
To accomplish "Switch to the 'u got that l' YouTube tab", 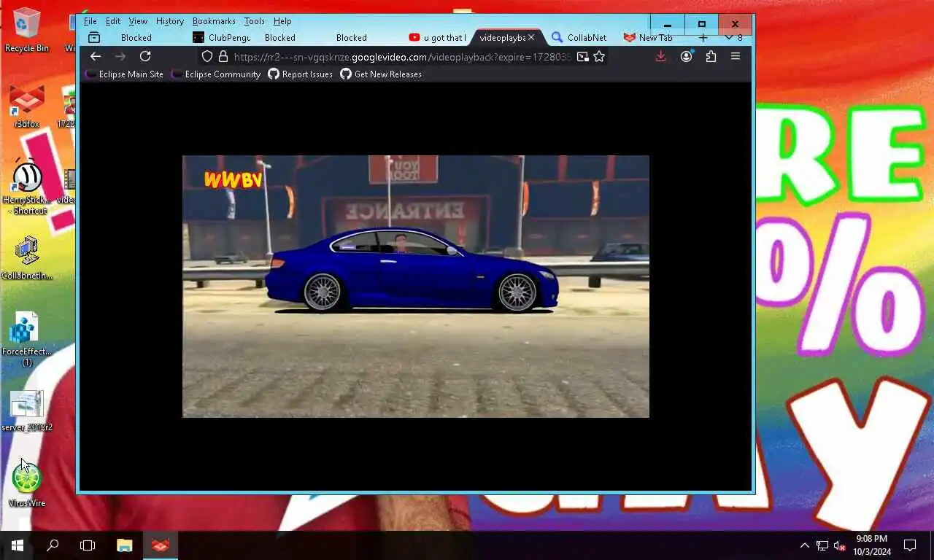I will pos(438,38).
